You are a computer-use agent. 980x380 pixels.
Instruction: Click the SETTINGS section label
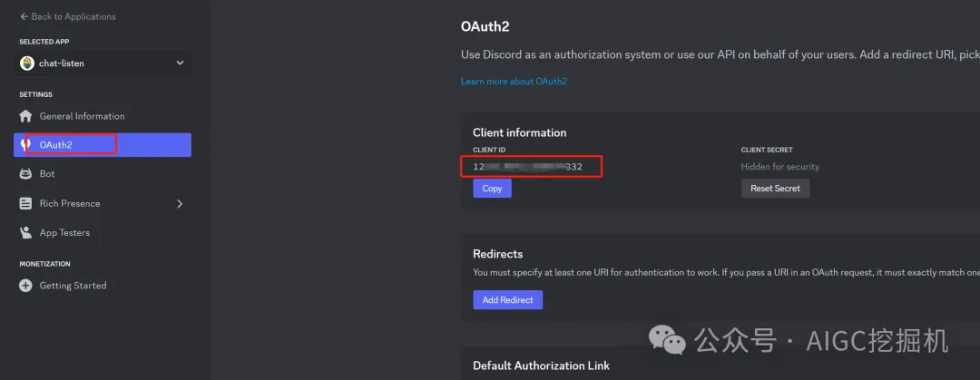35,94
